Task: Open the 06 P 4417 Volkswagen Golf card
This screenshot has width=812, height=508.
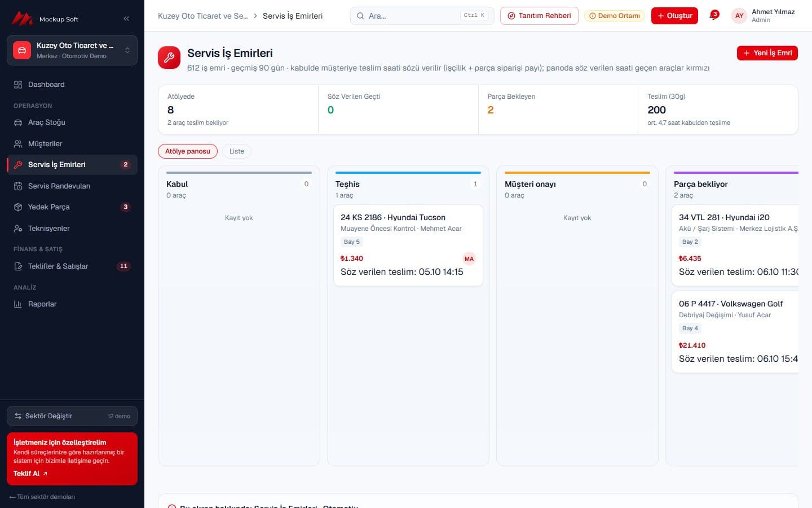Action: point(735,332)
